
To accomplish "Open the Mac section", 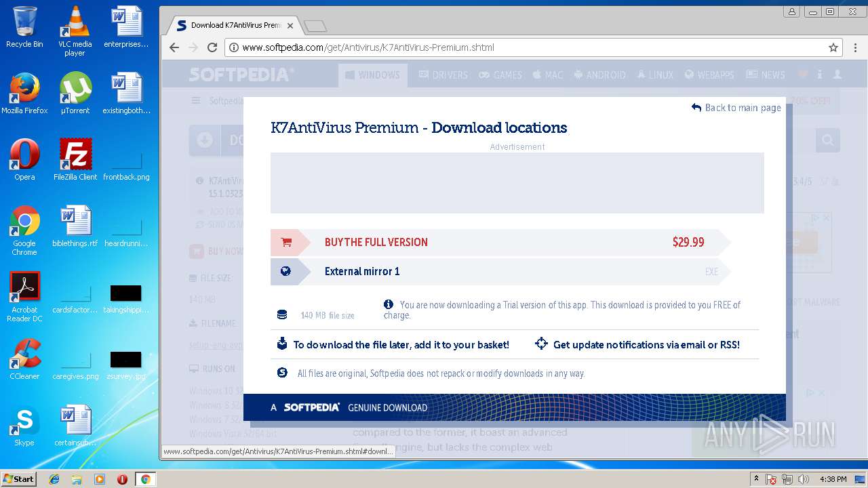I will point(548,75).
